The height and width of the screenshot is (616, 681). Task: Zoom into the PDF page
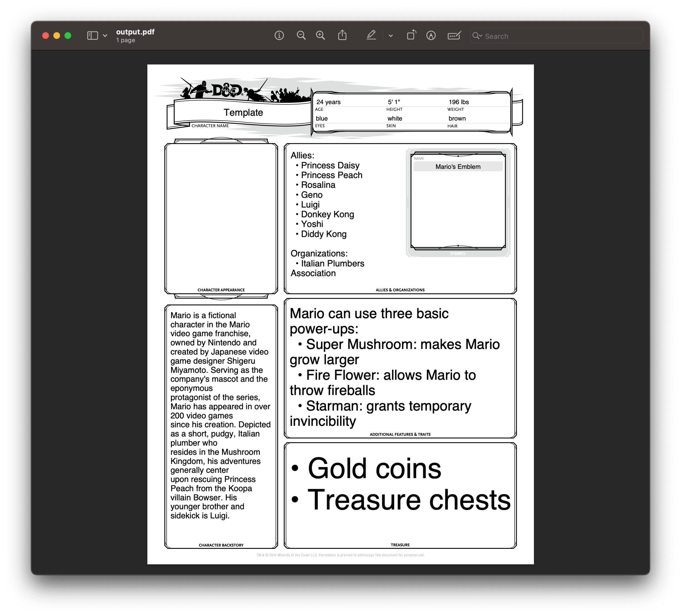pos(320,36)
